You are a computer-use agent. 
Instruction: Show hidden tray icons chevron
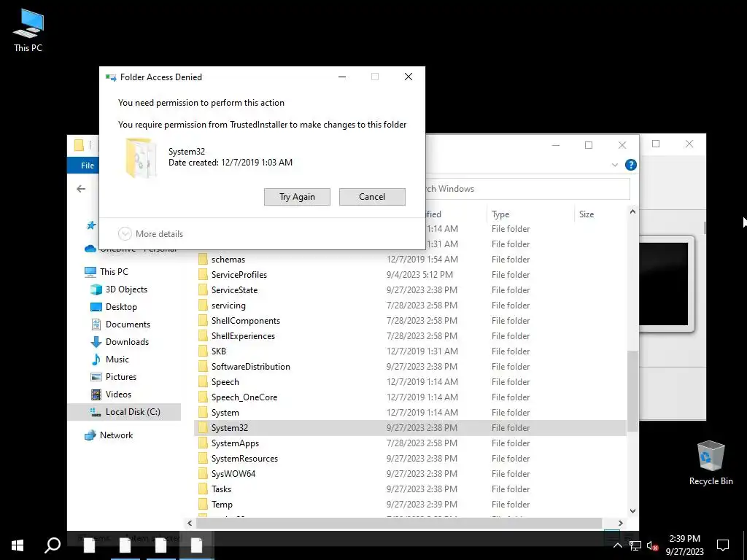point(617,545)
